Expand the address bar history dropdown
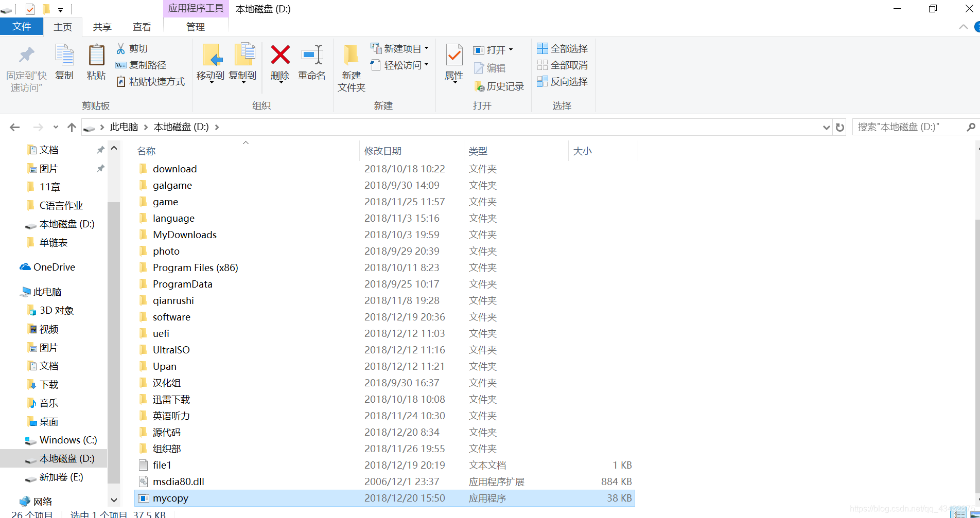 pyautogui.click(x=826, y=127)
